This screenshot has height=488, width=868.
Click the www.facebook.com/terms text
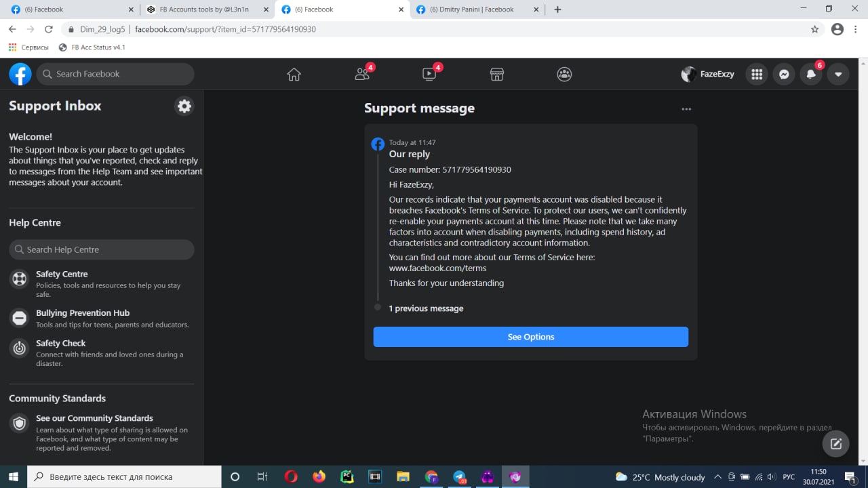point(437,268)
